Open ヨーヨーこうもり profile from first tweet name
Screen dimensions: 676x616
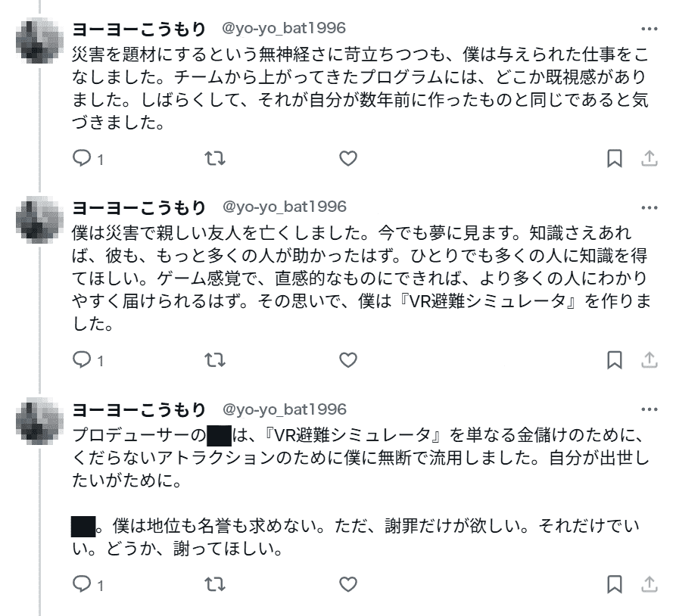pos(138,30)
